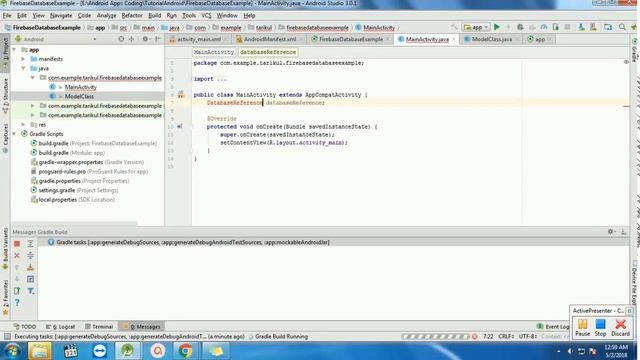640x360 pixels.
Task: Open the Project panel gear settings
Action: 145,39
